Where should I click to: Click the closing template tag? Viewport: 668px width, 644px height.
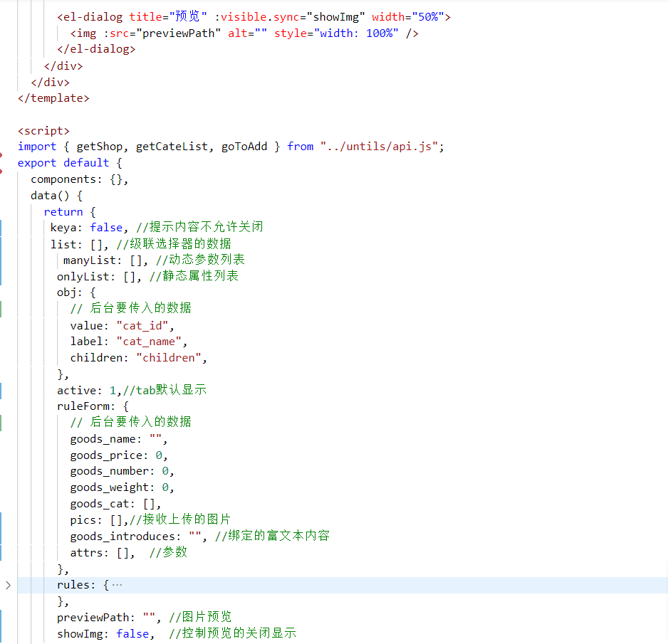pyautogui.click(x=53, y=98)
